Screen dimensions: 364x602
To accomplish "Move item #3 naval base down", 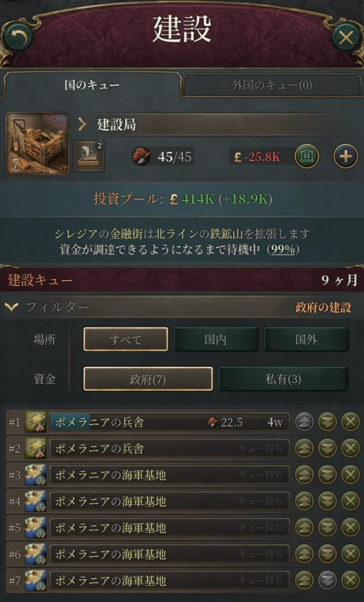I will (x=327, y=475).
